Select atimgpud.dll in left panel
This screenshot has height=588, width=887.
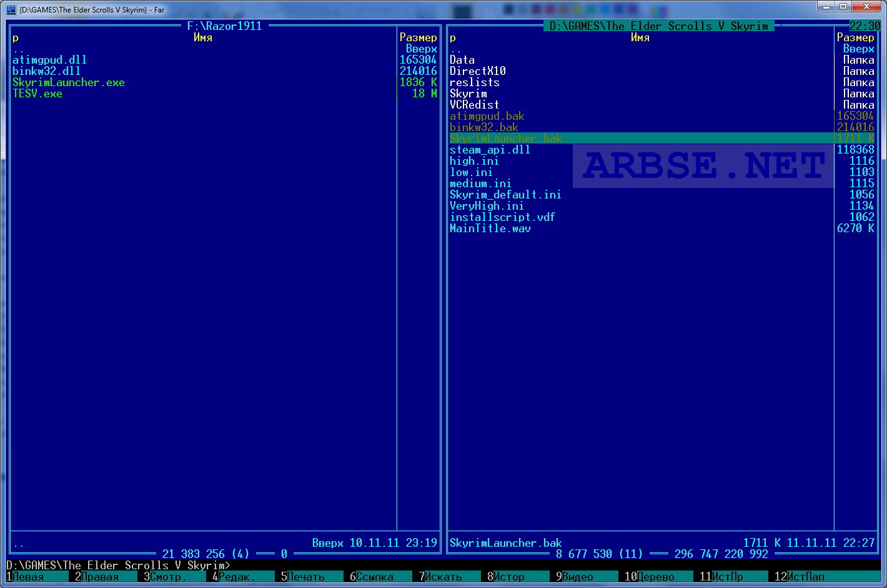click(50, 60)
